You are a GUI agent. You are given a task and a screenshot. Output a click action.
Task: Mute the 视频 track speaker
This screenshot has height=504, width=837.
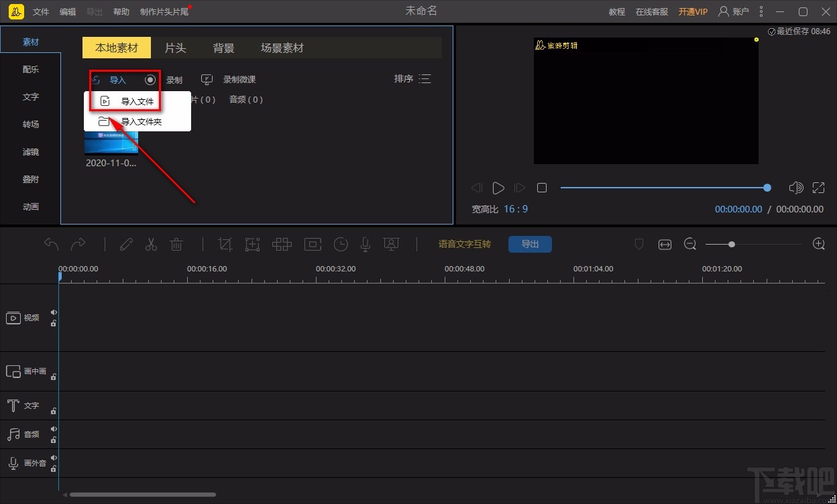pyautogui.click(x=54, y=312)
